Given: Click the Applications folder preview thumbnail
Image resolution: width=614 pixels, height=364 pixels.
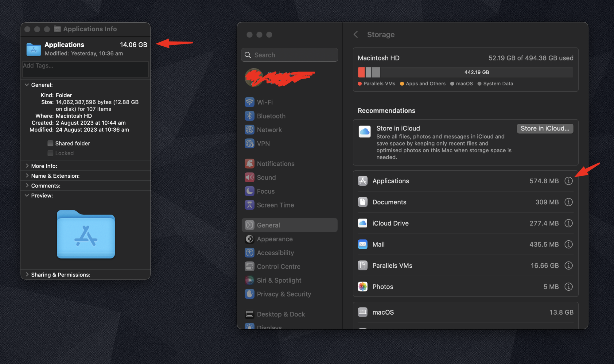Looking at the screenshot, I should pyautogui.click(x=86, y=234).
